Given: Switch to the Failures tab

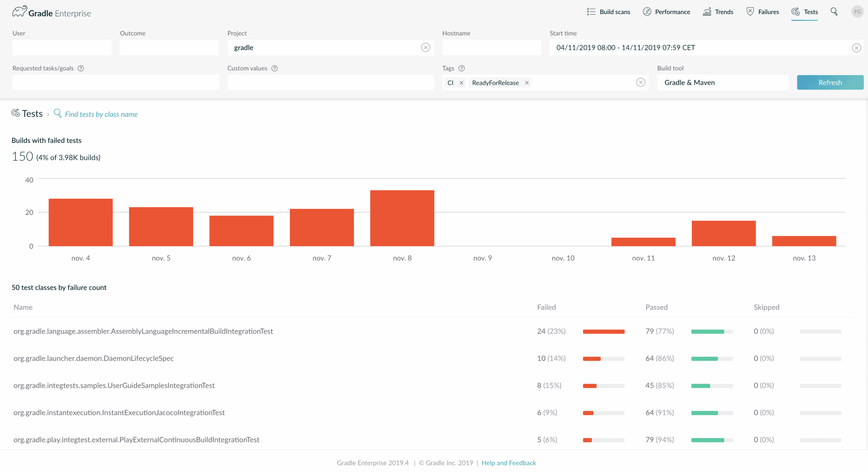Looking at the screenshot, I should pos(763,12).
